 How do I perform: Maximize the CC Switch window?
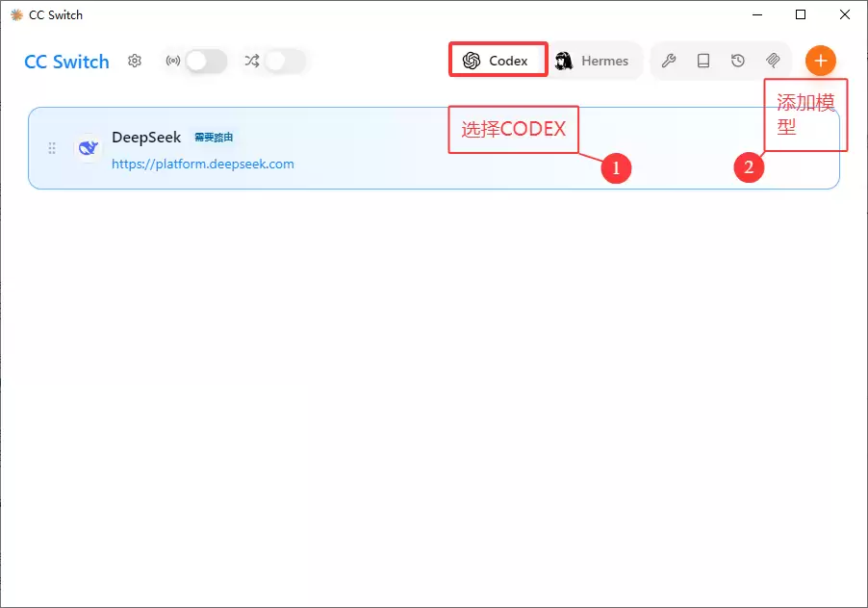click(801, 15)
